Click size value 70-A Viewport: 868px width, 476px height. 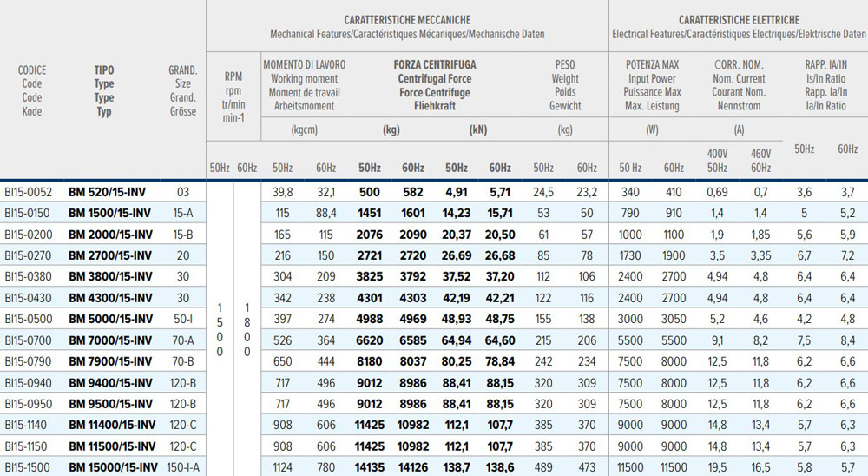click(182, 340)
